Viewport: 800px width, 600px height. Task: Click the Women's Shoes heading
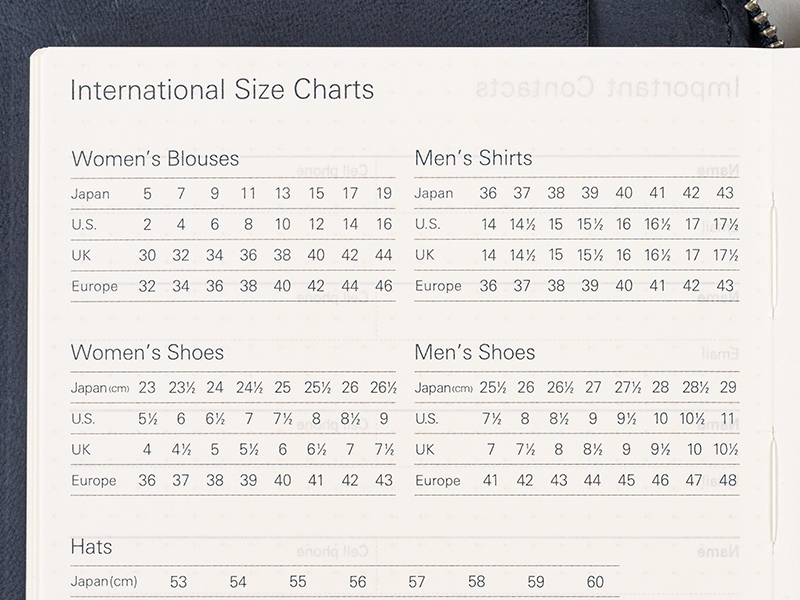pos(147,353)
